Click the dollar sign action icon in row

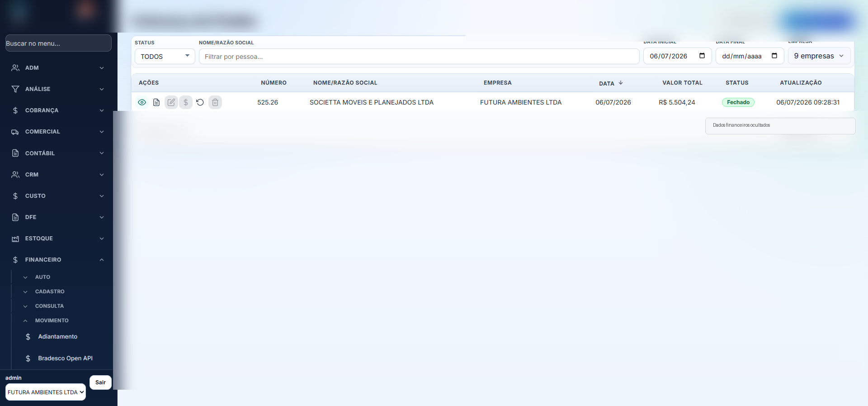(x=186, y=102)
